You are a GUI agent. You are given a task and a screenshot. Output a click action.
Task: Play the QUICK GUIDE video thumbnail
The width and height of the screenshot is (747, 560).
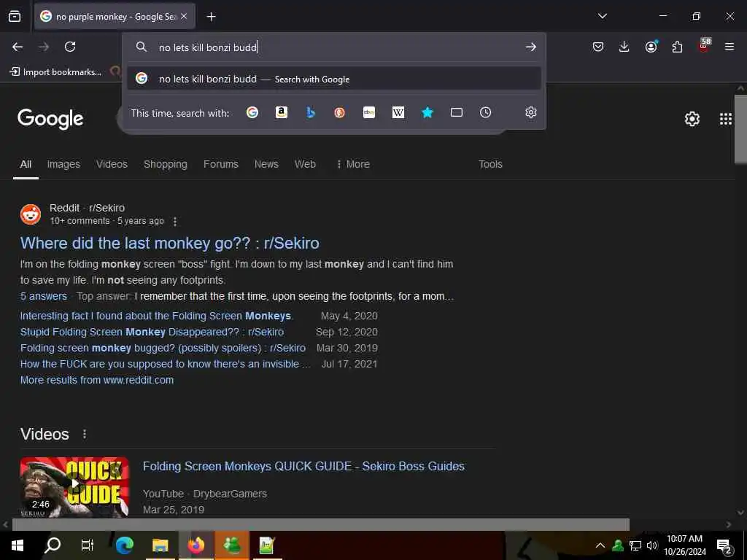click(x=74, y=486)
